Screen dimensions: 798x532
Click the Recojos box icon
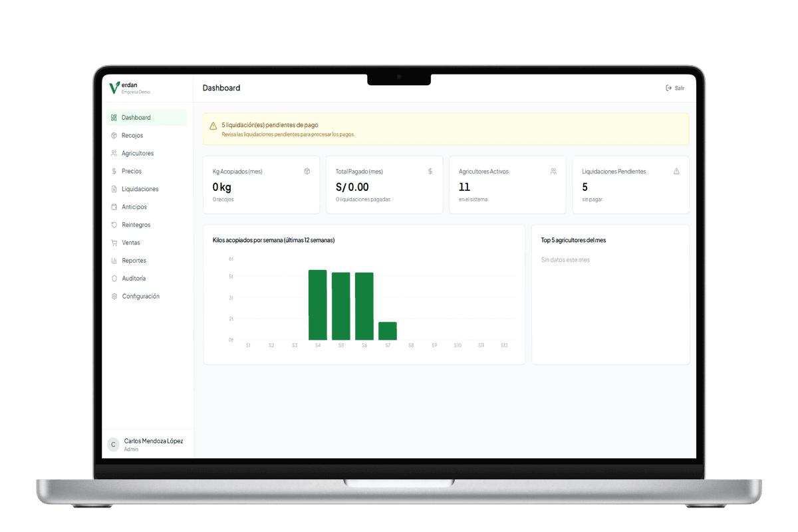tap(114, 136)
